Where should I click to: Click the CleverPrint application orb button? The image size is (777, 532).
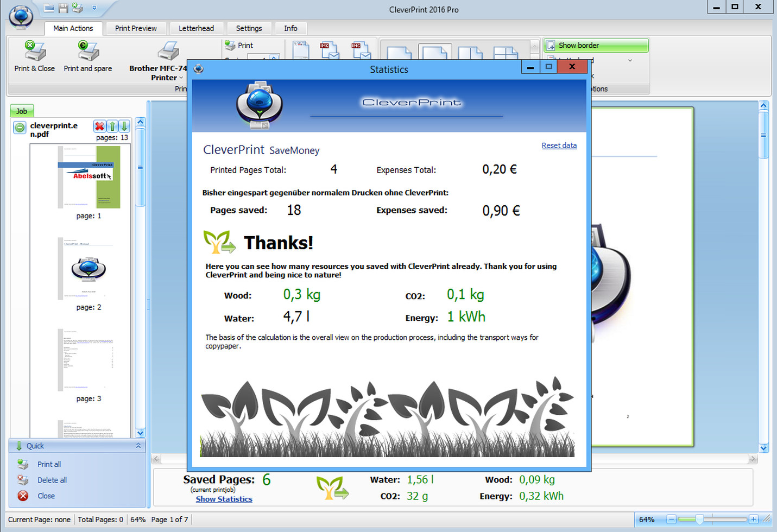(x=21, y=16)
